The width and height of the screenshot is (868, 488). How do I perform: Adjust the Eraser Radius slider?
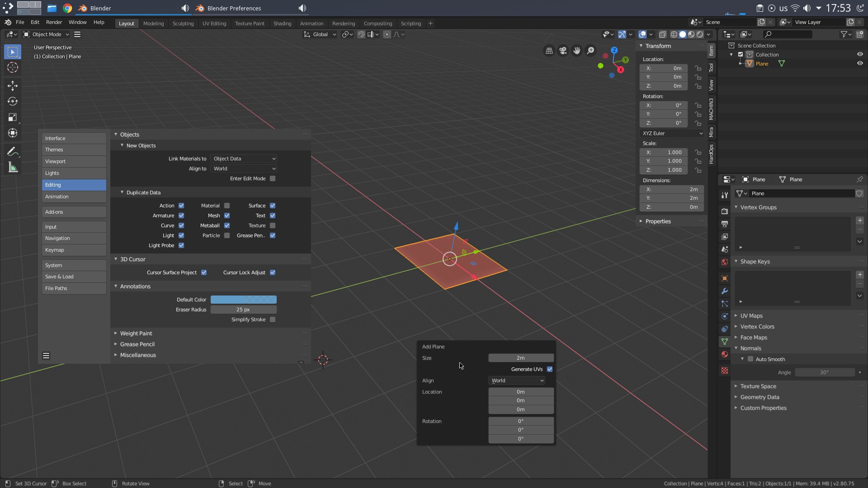click(x=244, y=310)
